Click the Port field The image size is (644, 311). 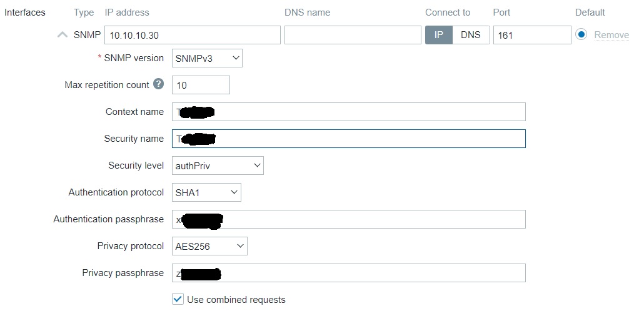[x=531, y=35]
